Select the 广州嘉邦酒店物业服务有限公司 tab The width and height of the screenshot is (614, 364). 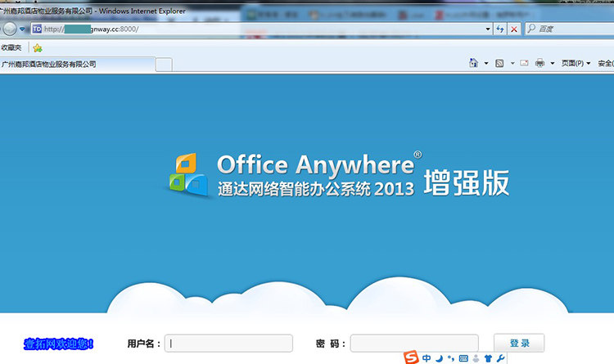pyautogui.click(x=78, y=64)
